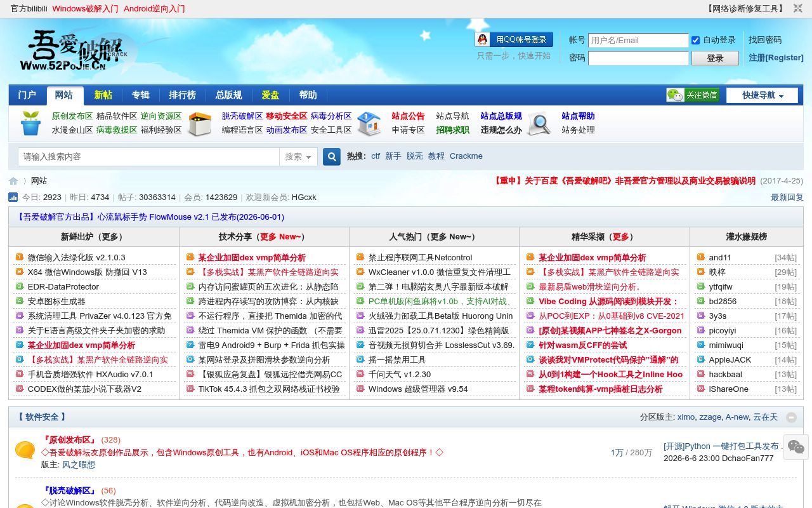Open the 总版规 nav tab
The image size is (812, 508).
click(228, 95)
